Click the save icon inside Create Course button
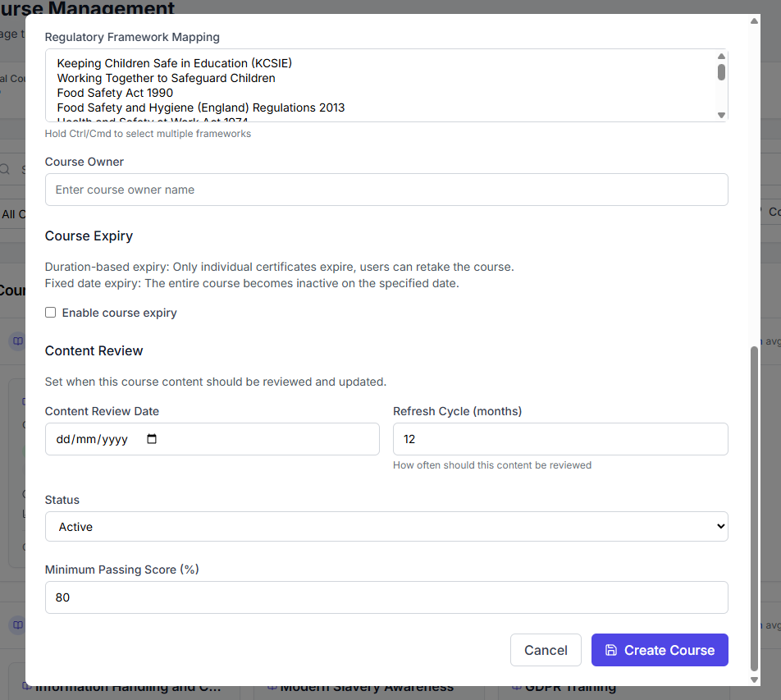Image resolution: width=781 pixels, height=700 pixels. (x=611, y=649)
